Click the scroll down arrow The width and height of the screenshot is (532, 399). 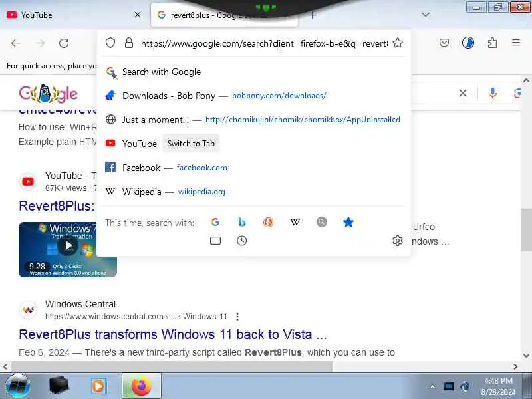[526, 356]
